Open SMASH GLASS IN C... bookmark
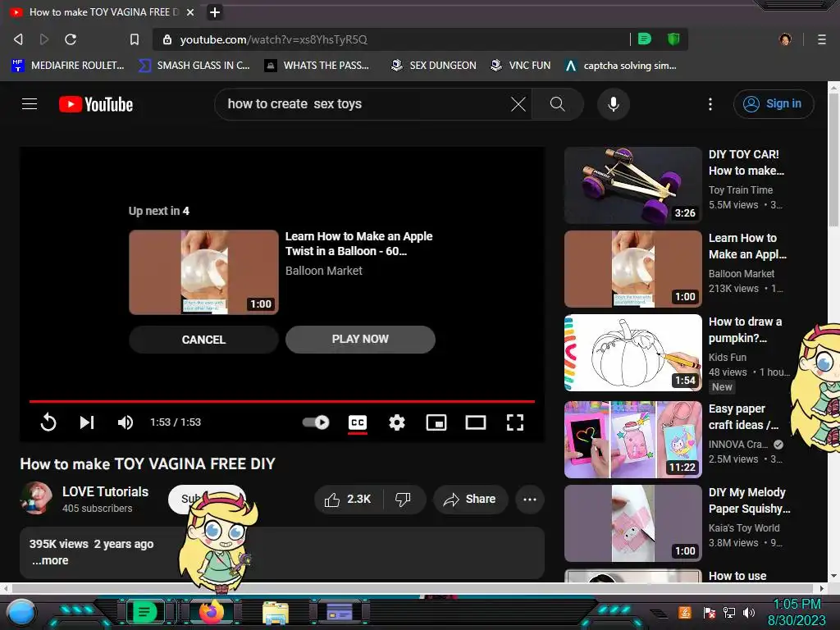Image resolution: width=840 pixels, height=630 pixels. click(194, 66)
